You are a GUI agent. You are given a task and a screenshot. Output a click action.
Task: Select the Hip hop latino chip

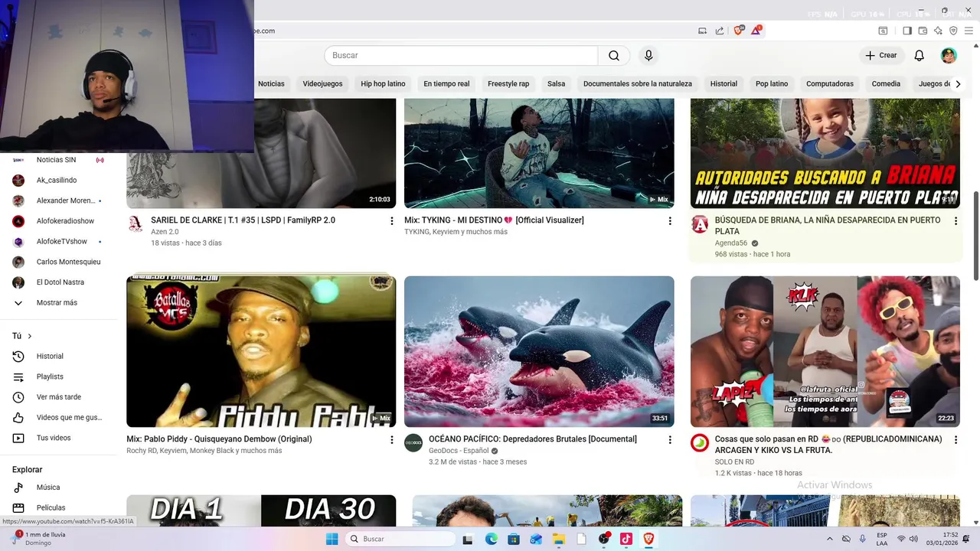pyautogui.click(x=383, y=83)
